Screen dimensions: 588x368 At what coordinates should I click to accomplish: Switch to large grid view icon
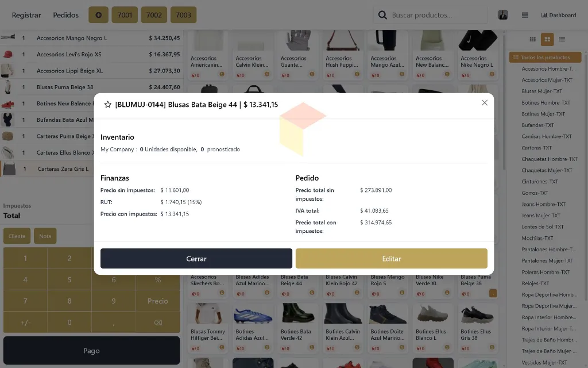[547, 39]
